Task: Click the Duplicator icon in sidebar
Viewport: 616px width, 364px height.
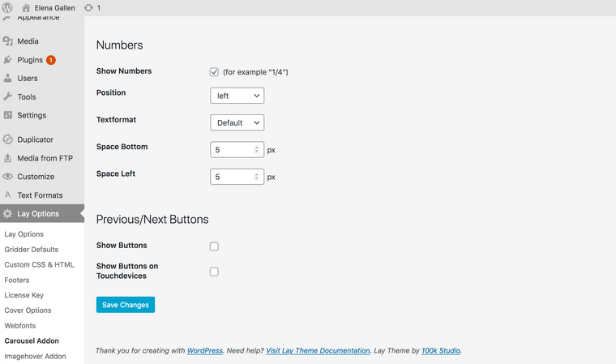Action: coord(8,139)
